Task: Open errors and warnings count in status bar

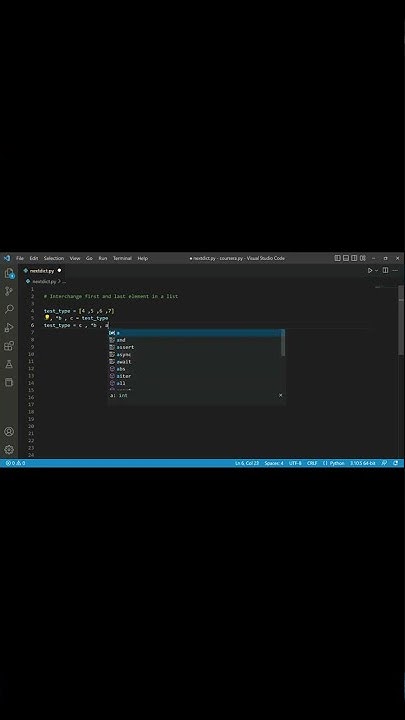Action: click(x=15, y=463)
